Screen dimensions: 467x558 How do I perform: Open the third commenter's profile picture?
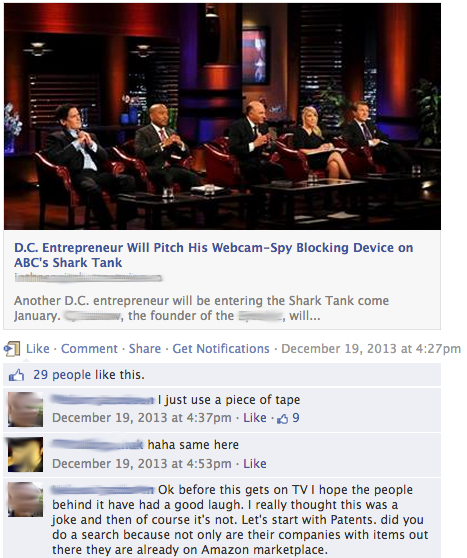click(x=26, y=500)
